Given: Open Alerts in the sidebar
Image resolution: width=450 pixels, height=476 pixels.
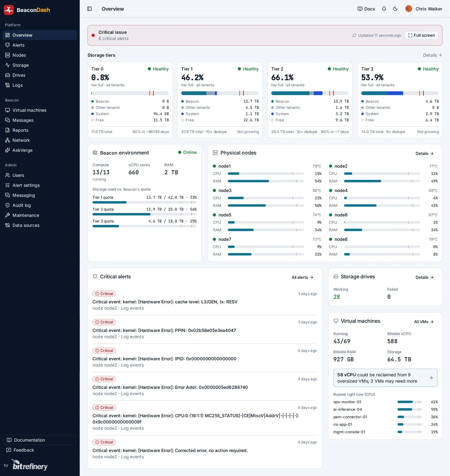Looking at the screenshot, I should 40,45.
